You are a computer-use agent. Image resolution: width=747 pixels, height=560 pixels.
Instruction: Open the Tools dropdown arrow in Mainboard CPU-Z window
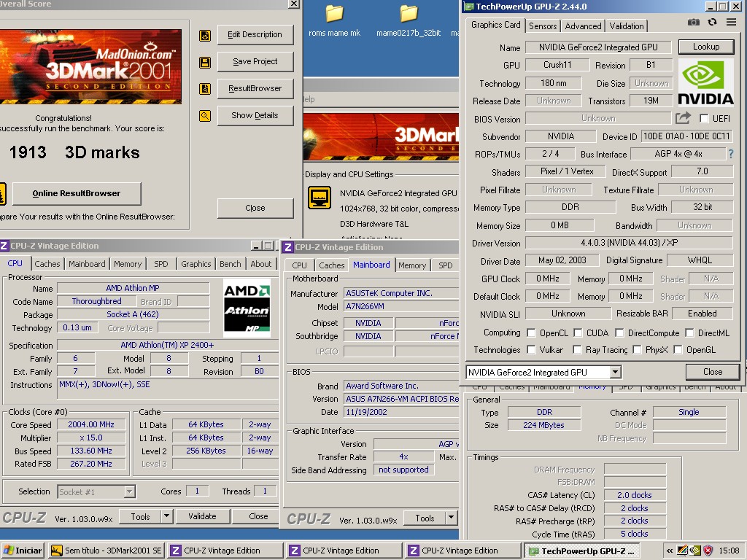[x=451, y=518]
